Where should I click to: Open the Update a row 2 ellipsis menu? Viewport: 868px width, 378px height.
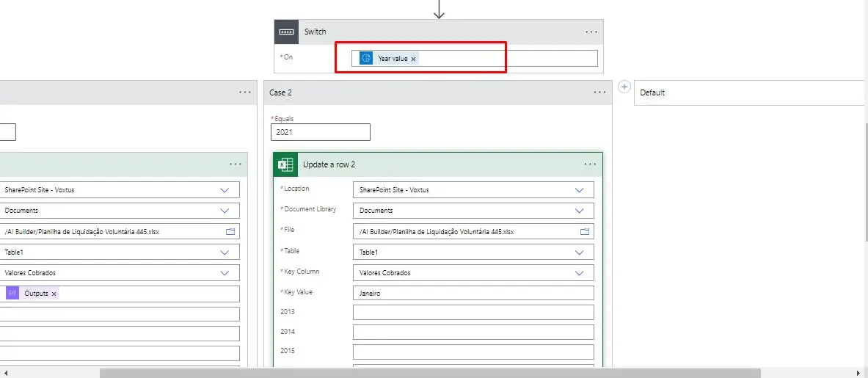coord(590,164)
